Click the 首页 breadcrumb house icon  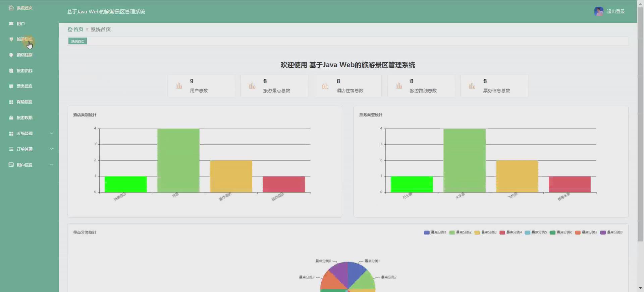point(70,29)
